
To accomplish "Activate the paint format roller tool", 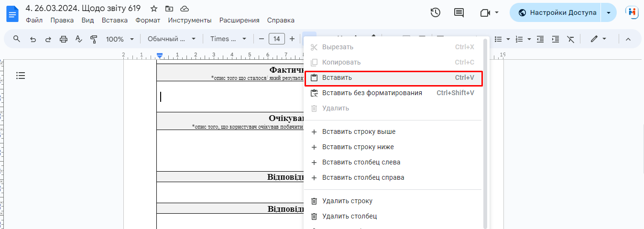I will tap(94, 39).
